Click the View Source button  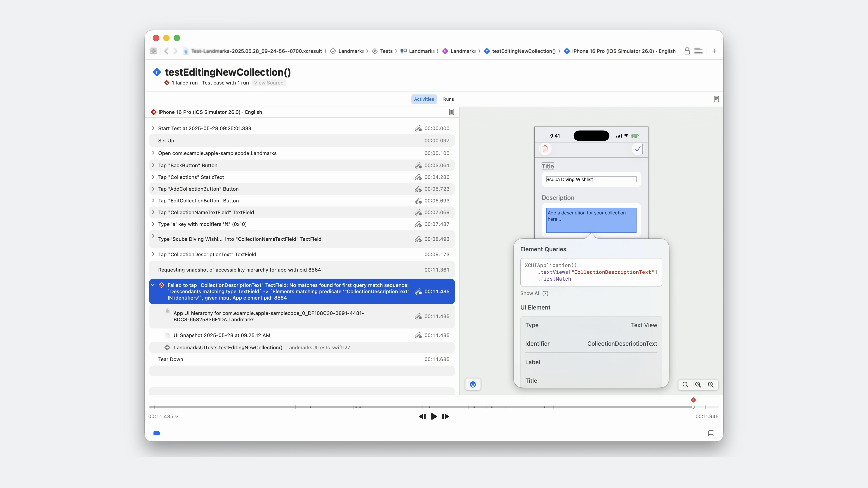(269, 83)
